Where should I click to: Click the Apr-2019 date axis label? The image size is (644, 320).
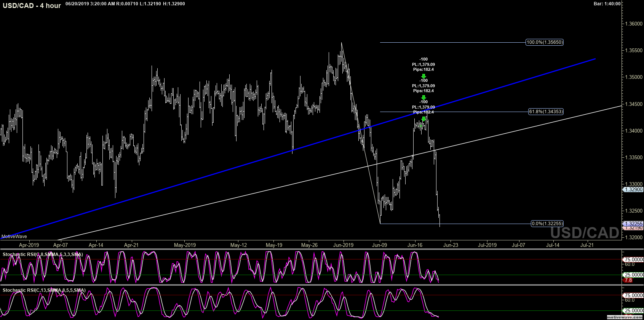29,245
